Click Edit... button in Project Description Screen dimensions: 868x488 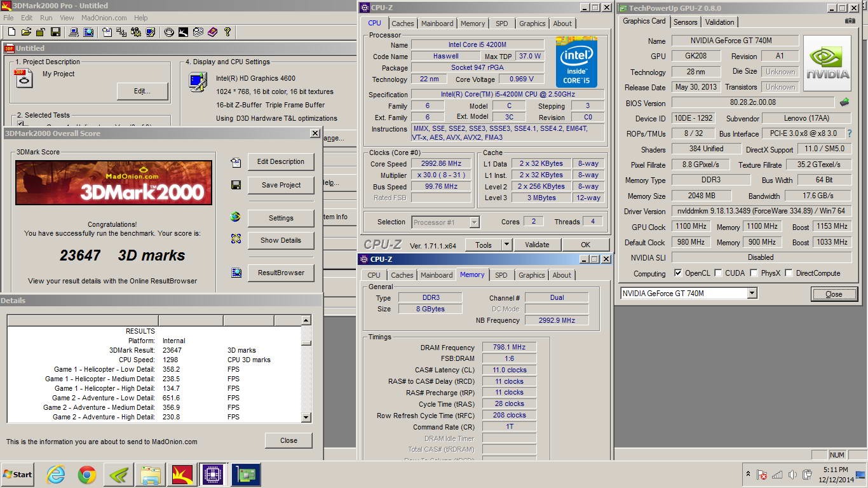[142, 91]
